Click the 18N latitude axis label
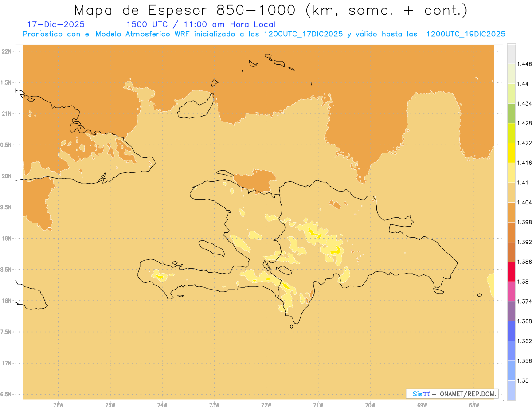The height and width of the screenshot is (411, 532). coord(7,301)
